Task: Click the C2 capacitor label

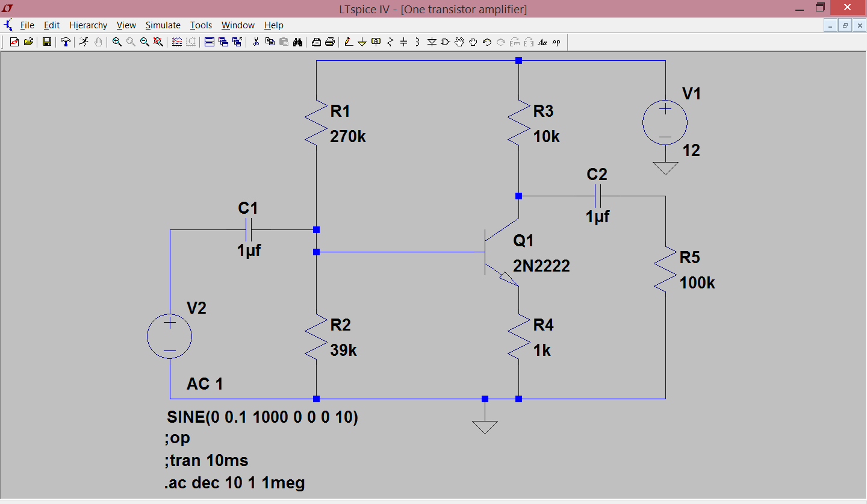Action: click(597, 175)
